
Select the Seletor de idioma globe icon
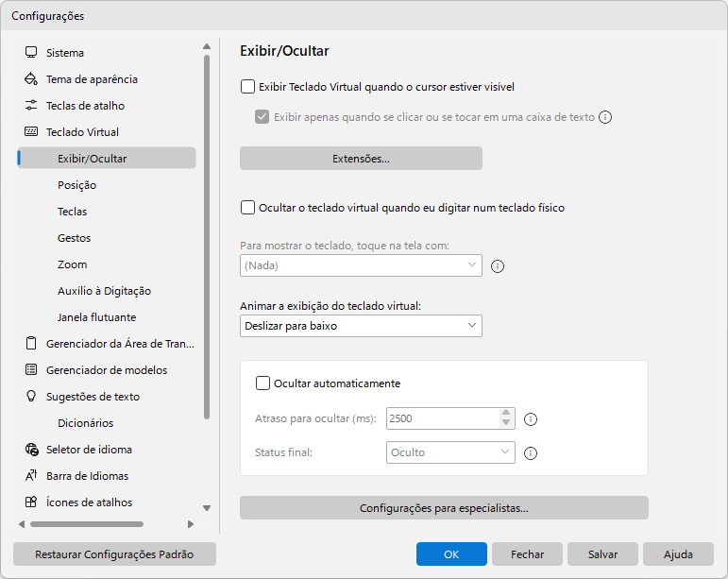tap(31, 450)
